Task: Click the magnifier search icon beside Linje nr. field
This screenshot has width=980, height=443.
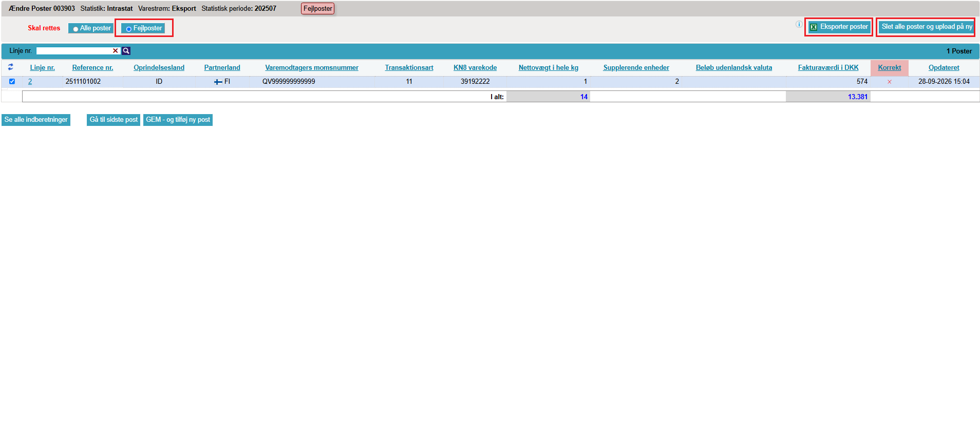Action: 126,51
